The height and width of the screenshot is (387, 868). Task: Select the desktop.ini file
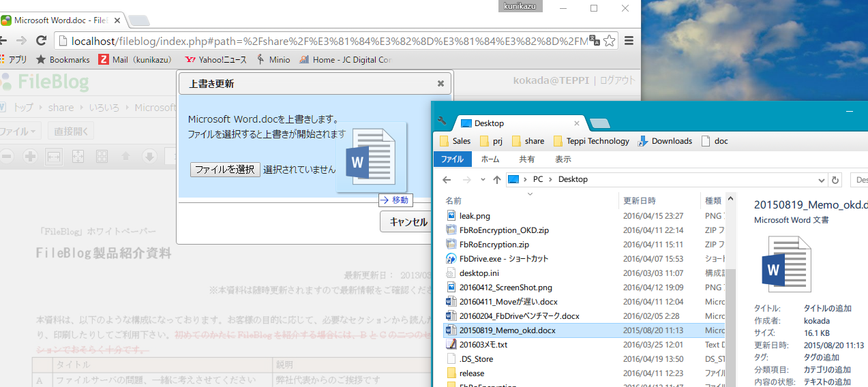(x=479, y=273)
